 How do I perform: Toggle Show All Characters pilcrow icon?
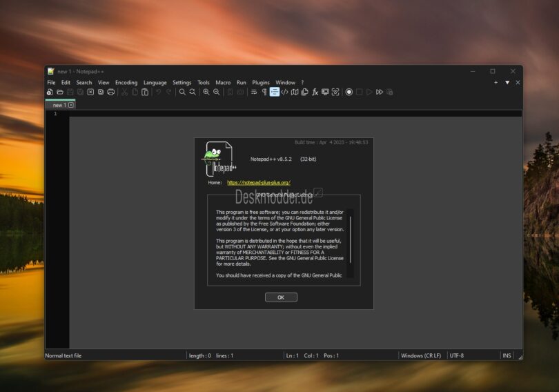(x=264, y=92)
